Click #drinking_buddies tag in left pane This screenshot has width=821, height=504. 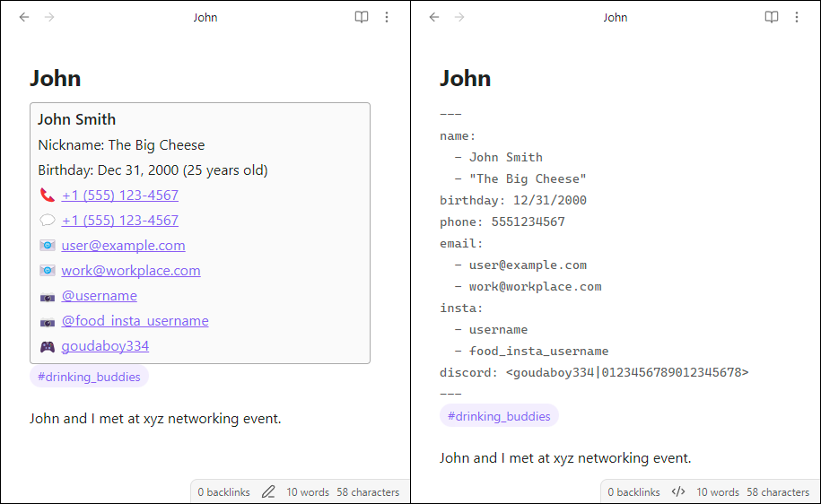89,377
